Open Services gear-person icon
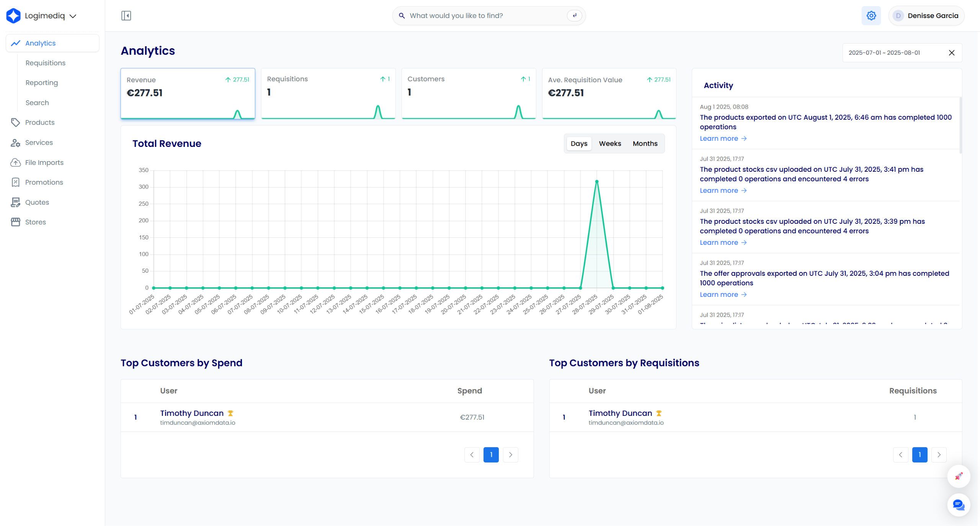This screenshot has height=526, width=980. click(15, 143)
